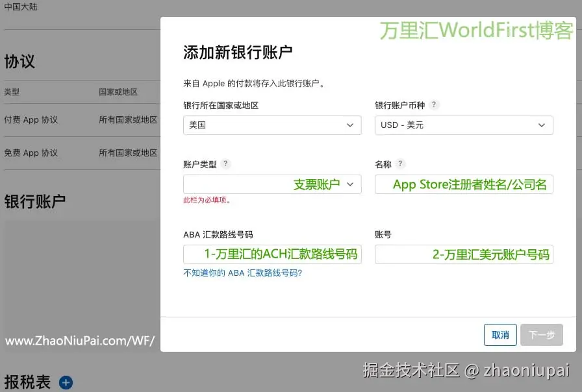Open the help tooltip for 银行账户币种
This screenshot has height=392, width=582.
434,104
